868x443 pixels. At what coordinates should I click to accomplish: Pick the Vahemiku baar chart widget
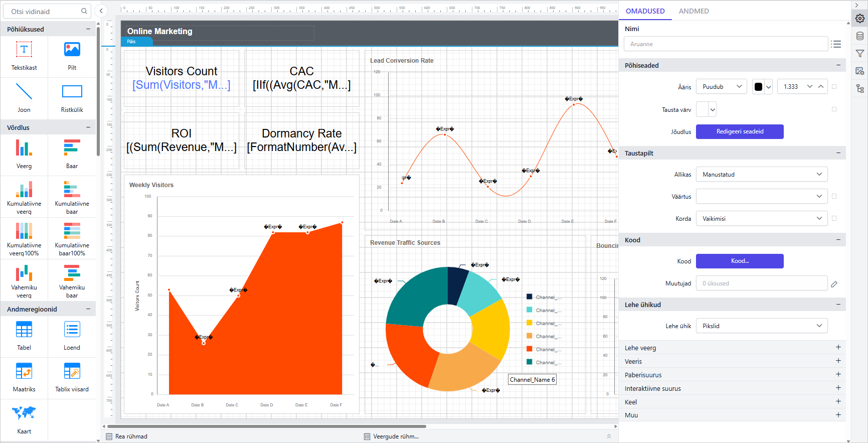(x=72, y=280)
